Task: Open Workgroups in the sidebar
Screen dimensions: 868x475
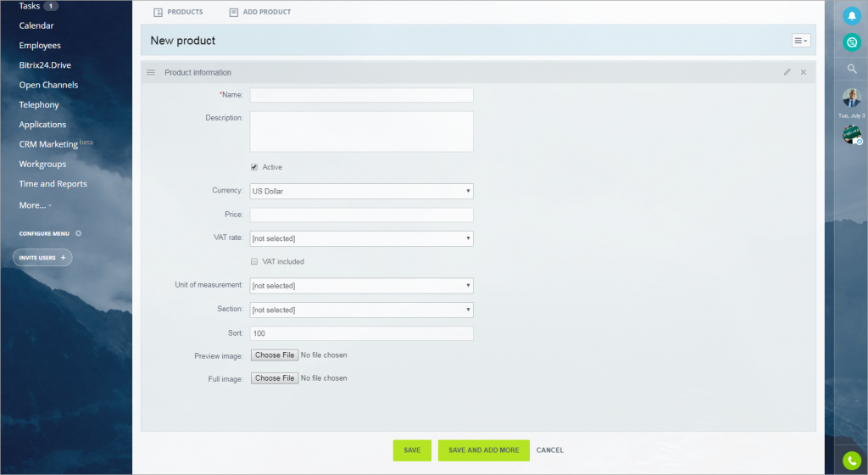Action: [x=42, y=164]
